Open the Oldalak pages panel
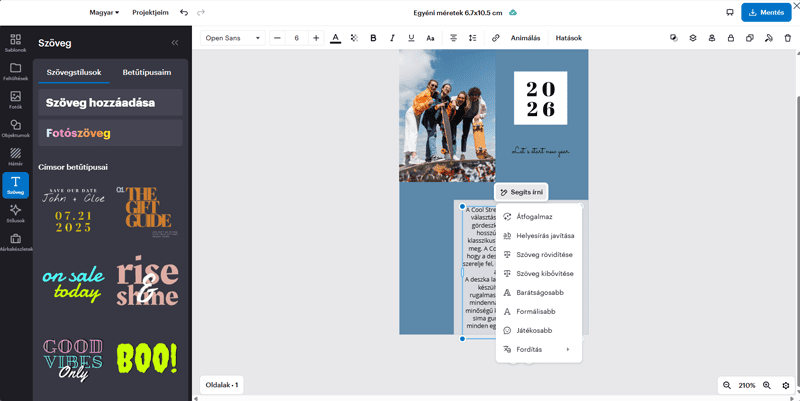 (x=221, y=385)
